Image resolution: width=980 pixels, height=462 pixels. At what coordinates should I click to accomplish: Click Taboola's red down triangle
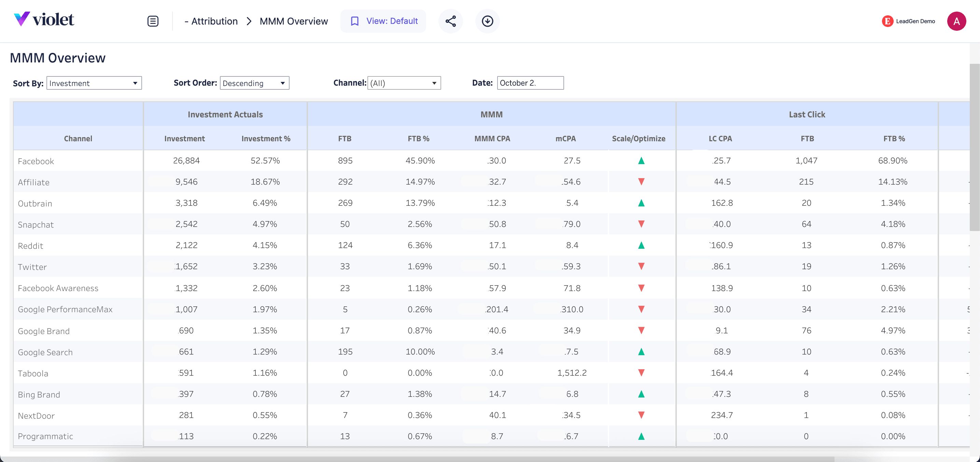[x=641, y=373]
